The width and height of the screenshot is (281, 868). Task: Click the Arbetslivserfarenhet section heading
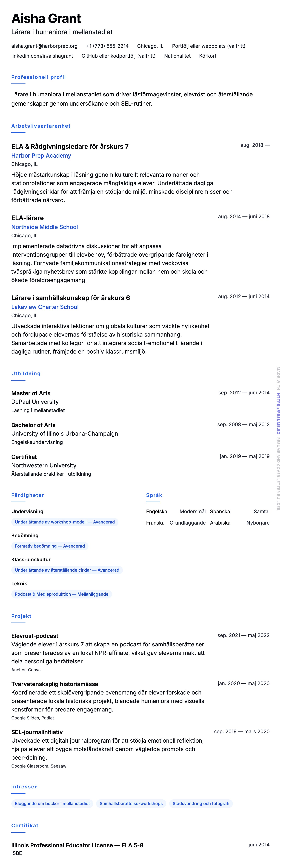click(x=41, y=126)
